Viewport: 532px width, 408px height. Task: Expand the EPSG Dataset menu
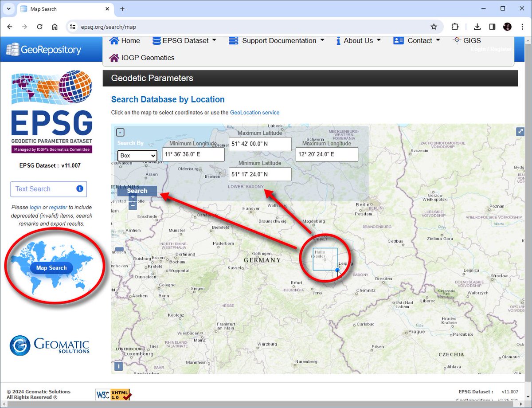(184, 40)
